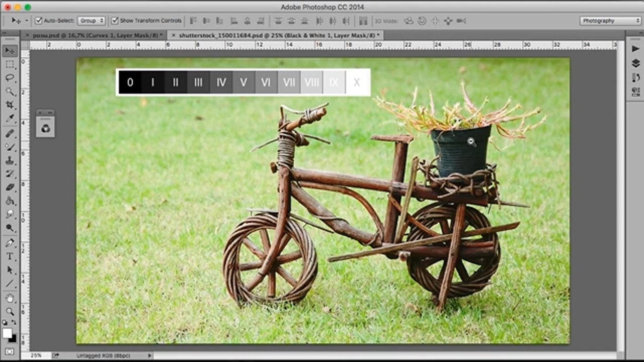Viewport: 644px width, 362px height.
Task: Open the play Actions panel icon
Action: coord(635,49)
